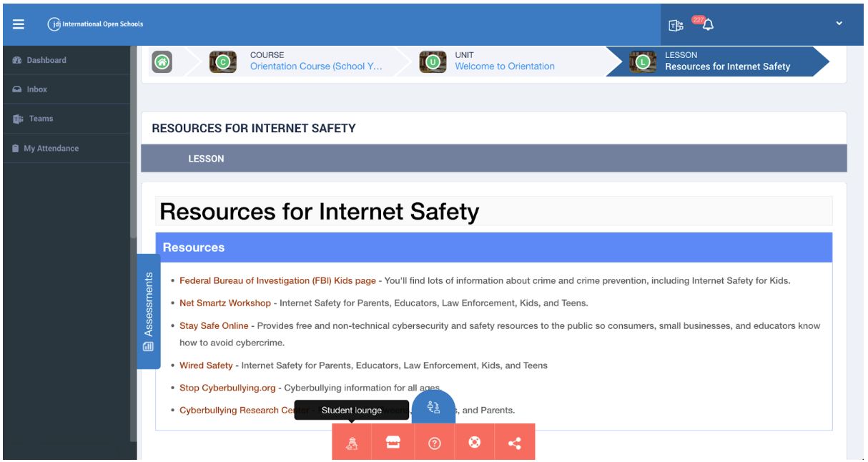Screen dimensions: 868x462
Task: Click the RESOURCES FOR INTERNET SAFETY title
Action: 254,129
